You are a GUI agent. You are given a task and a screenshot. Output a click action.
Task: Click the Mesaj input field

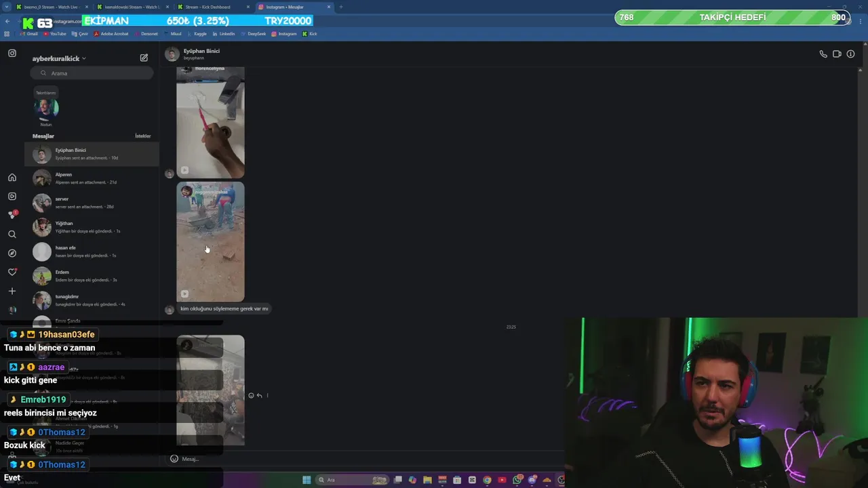366,459
